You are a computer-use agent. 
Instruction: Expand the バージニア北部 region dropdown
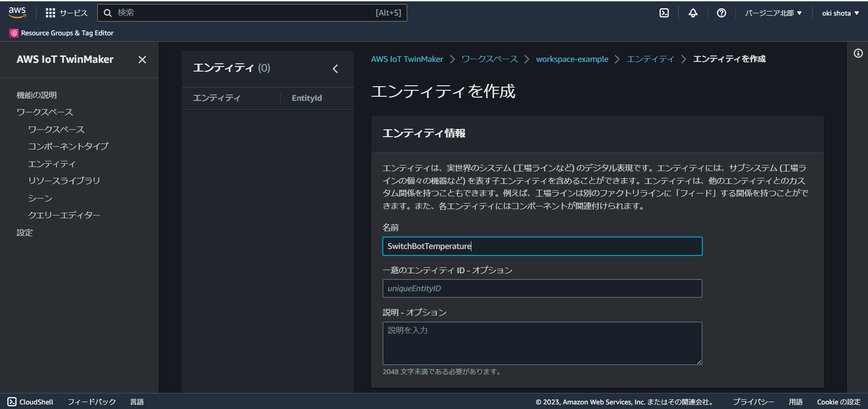(x=773, y=13)
